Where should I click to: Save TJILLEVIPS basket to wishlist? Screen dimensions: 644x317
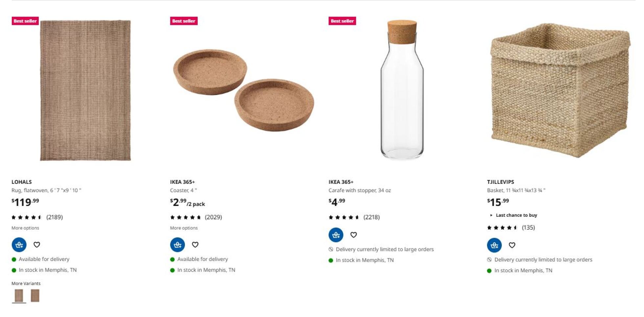coord(512,245)
